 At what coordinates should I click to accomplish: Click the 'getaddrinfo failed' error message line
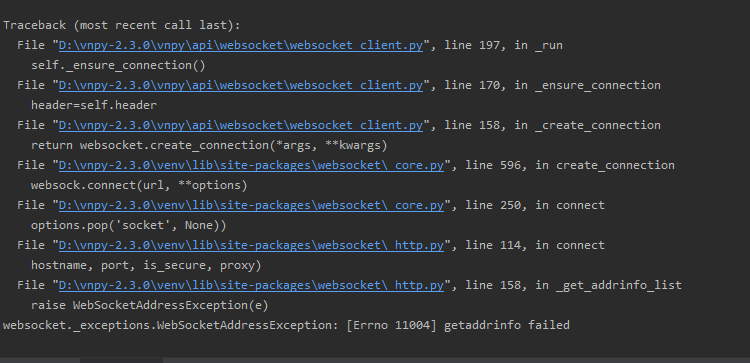[x=286, y=326]
